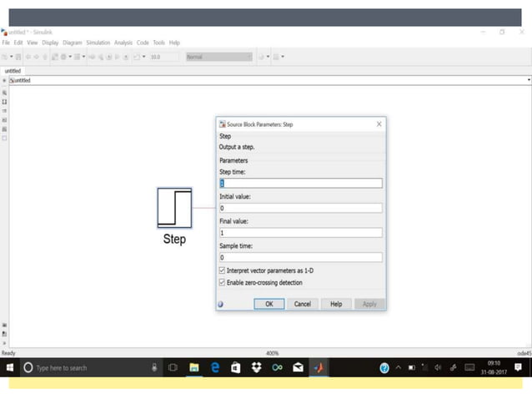The image size is (532, 399).
Task: Click the Initial value input field
Action: (x=301, y=208)
